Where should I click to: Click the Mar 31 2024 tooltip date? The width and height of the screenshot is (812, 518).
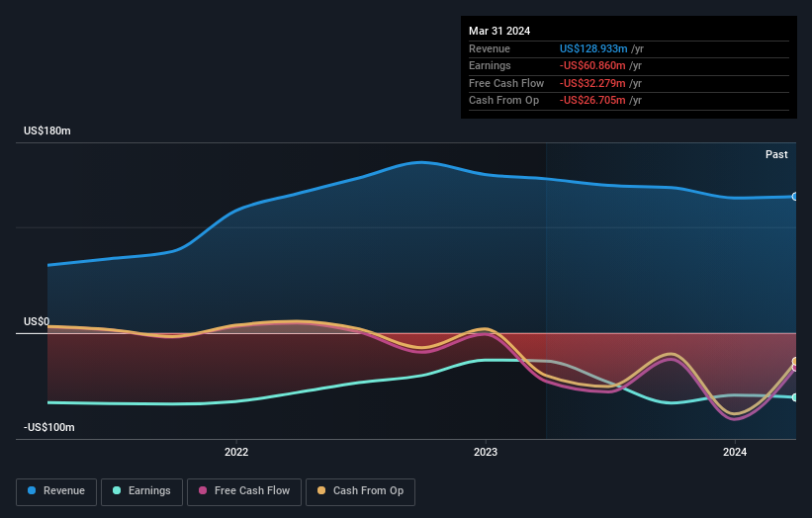499,31
